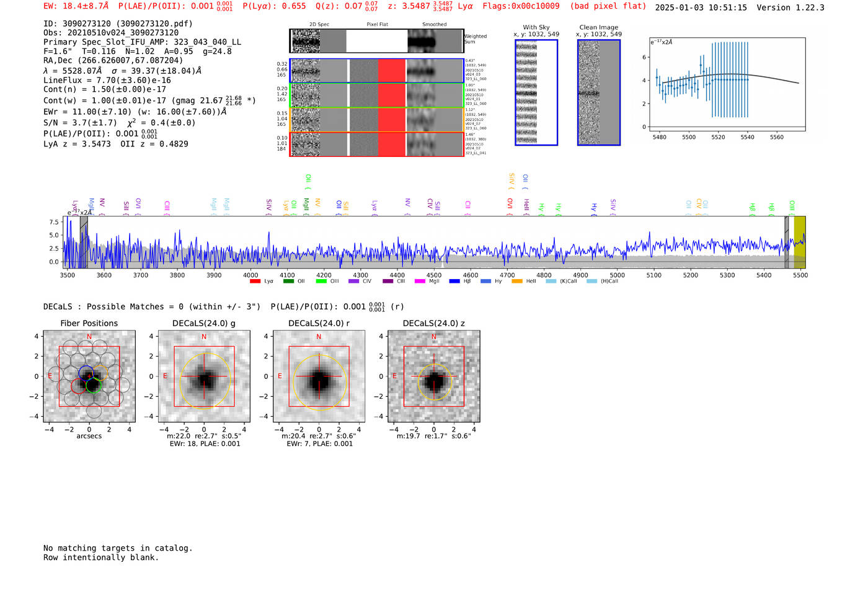Select the Fiber Positions image
The image size is (868, 591).
click(x=89, y=376)
